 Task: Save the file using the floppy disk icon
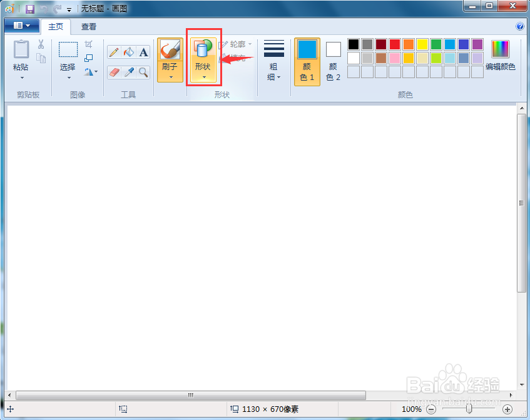click(x=30, y=9)
